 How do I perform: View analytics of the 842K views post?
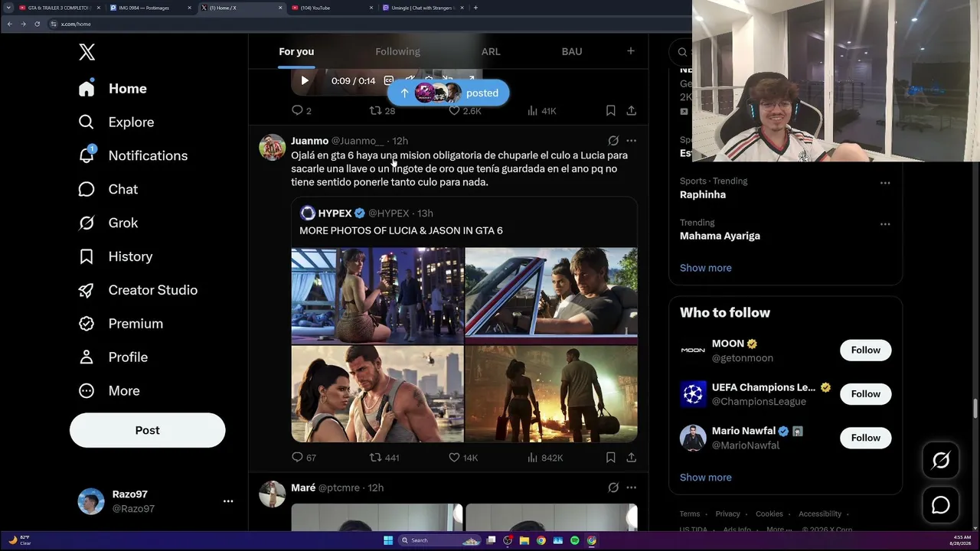tap(545, 458)
